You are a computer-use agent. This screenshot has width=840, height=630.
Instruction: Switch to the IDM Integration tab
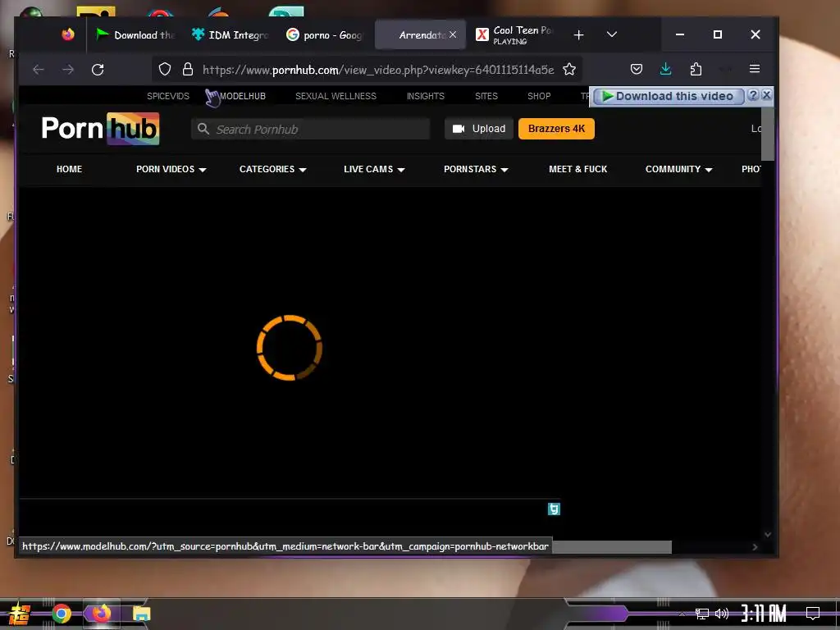point(230,34)
